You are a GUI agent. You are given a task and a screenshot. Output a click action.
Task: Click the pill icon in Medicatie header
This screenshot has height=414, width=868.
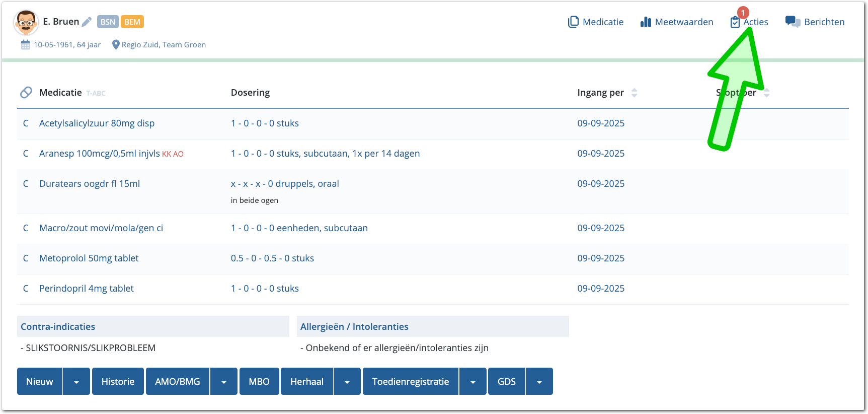[26, 93]
